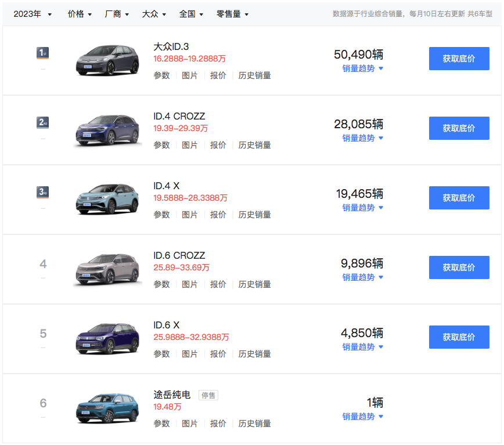Open 报价 for 途岳纯电
Viewport: 504px width, 445px height.
click(x=218, y=424)
